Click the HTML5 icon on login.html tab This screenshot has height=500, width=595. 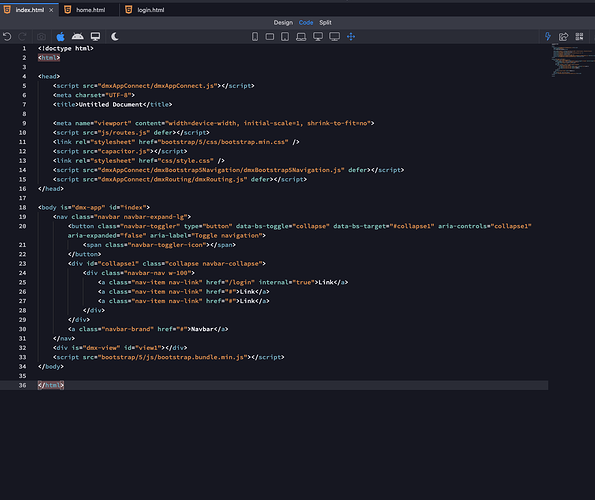coord(129,9)
